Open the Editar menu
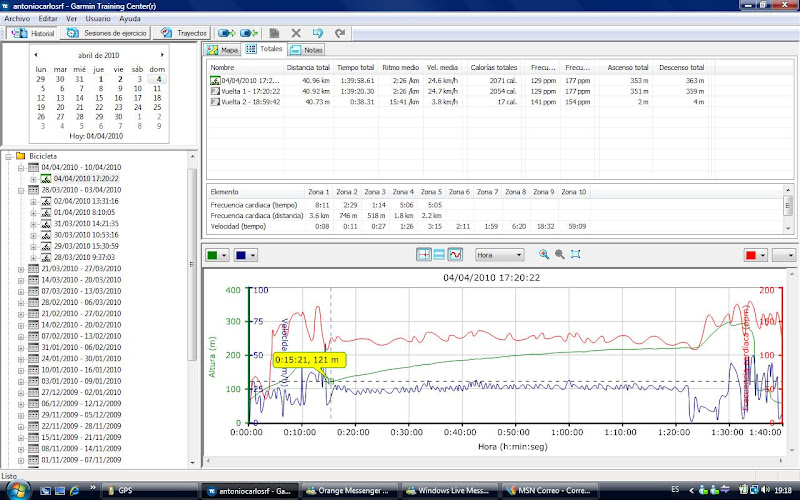 pos(48,18)
